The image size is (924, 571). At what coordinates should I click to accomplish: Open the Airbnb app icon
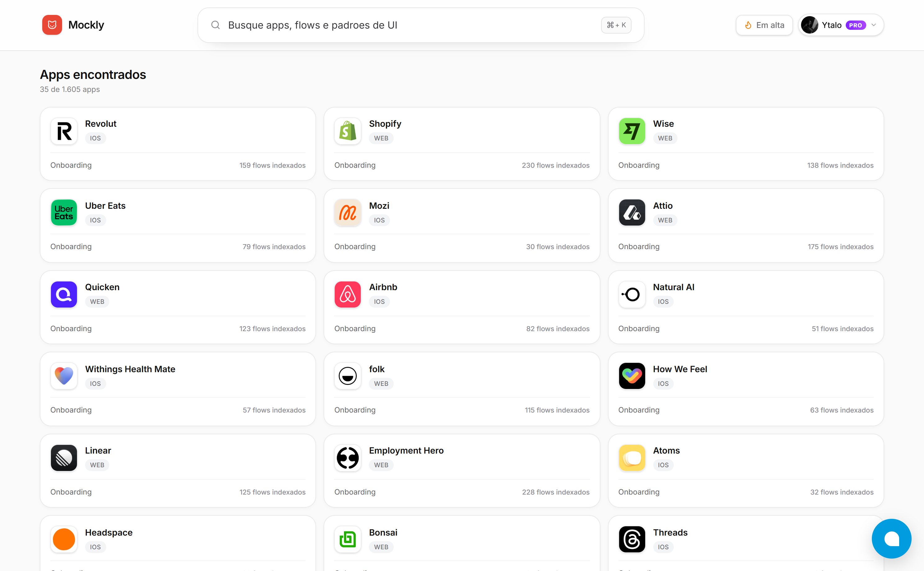click(x=347, y=294)
